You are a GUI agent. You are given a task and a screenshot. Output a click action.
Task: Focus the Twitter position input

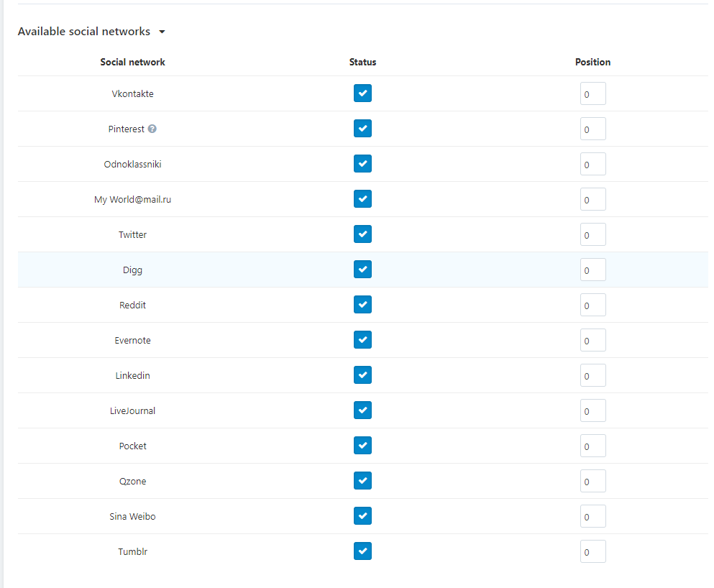click(593, 234)
